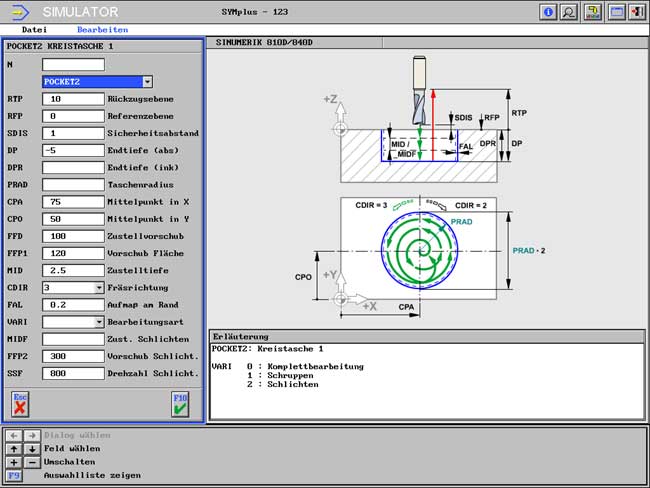
Task: Open the Bearbeiten menu
Action: [x=102, y=30]
